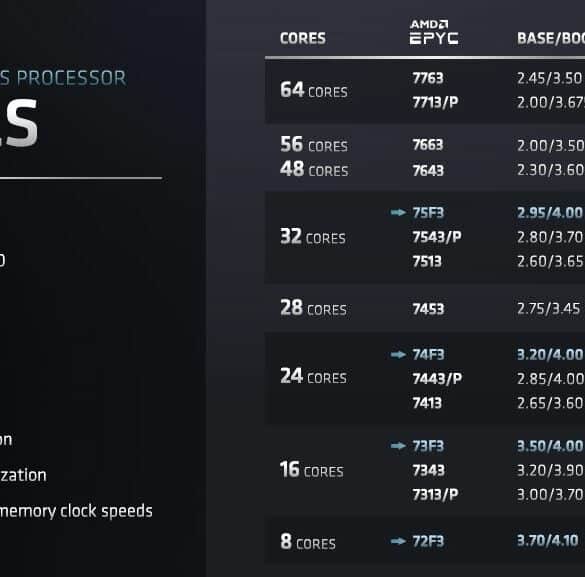Click the 7543/P model entry
585x577 pixels.
click(x=437, y=237)
